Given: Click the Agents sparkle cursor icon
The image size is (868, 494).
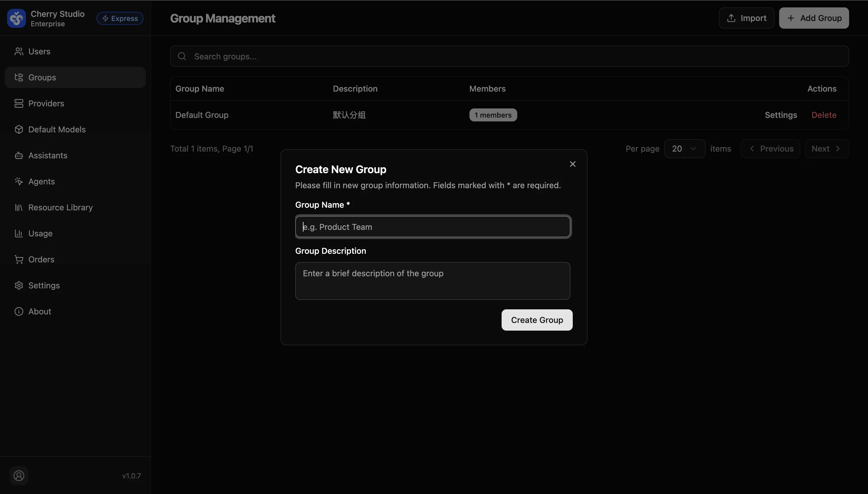Looking at the screenshot, I should tap(19, 181).
